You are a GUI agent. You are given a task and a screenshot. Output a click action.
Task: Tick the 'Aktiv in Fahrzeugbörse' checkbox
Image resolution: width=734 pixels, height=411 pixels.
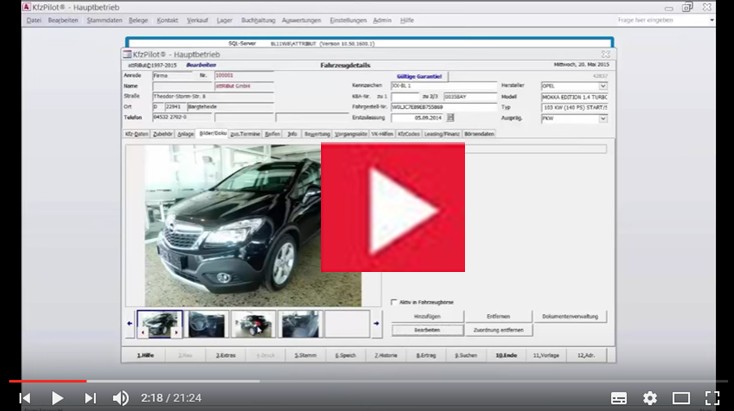point(392,301)
